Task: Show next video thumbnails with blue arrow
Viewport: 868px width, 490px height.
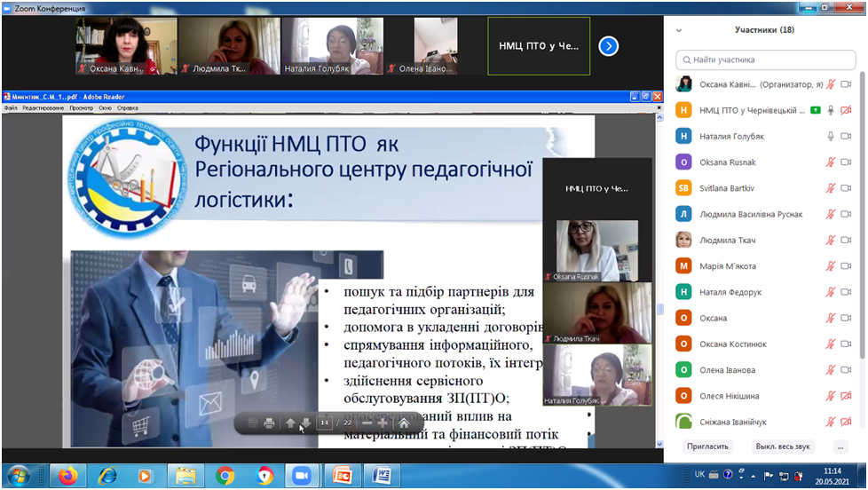Action: (608, 46)
